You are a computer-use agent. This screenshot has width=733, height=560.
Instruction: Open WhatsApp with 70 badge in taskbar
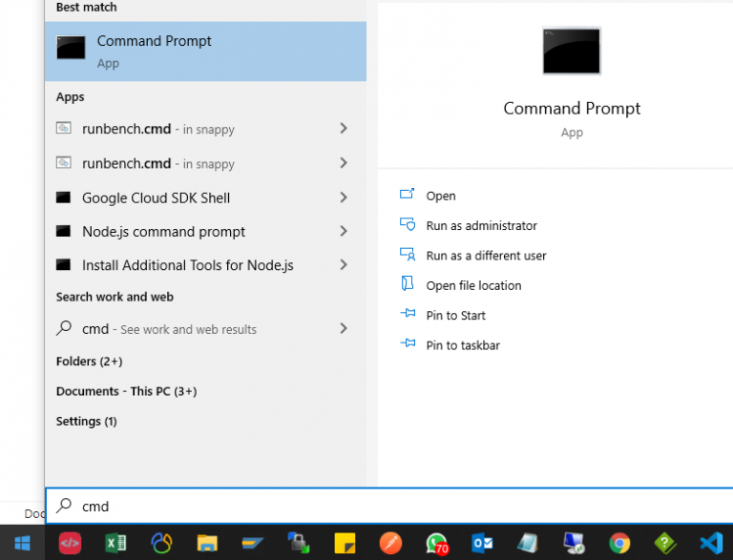click(436, 544)
